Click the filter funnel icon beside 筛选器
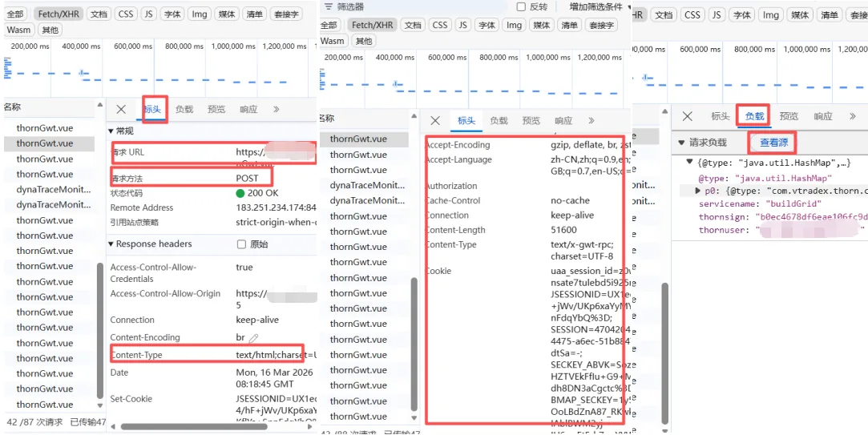 (329, 6)
